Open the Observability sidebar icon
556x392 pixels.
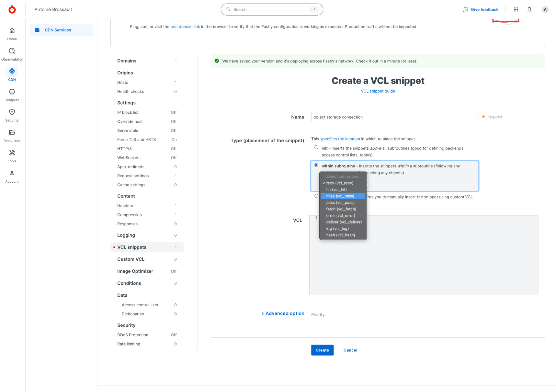point(12,51)
